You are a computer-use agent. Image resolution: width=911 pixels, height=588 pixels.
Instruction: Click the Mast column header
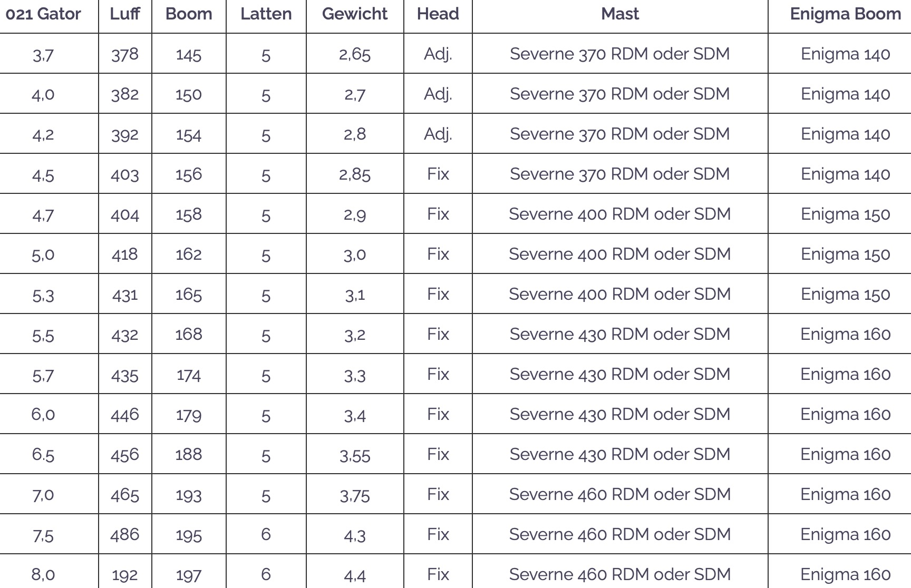620,14
